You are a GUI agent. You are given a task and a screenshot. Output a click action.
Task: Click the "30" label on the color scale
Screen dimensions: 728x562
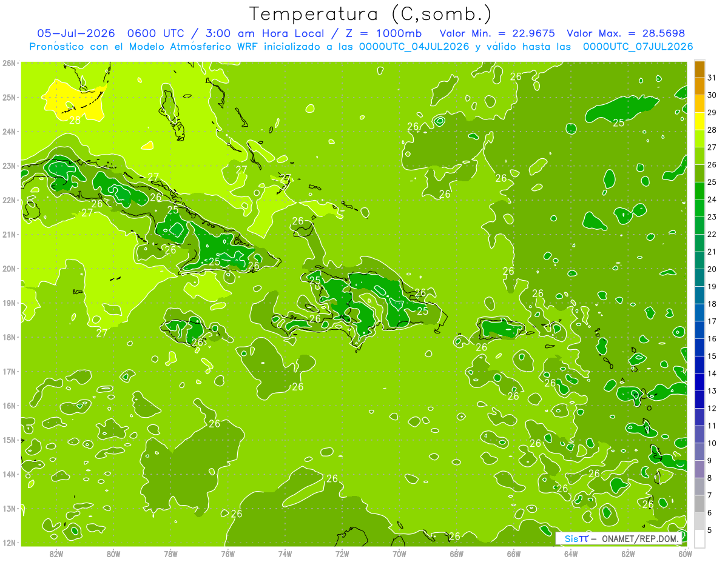pos(712,95)
